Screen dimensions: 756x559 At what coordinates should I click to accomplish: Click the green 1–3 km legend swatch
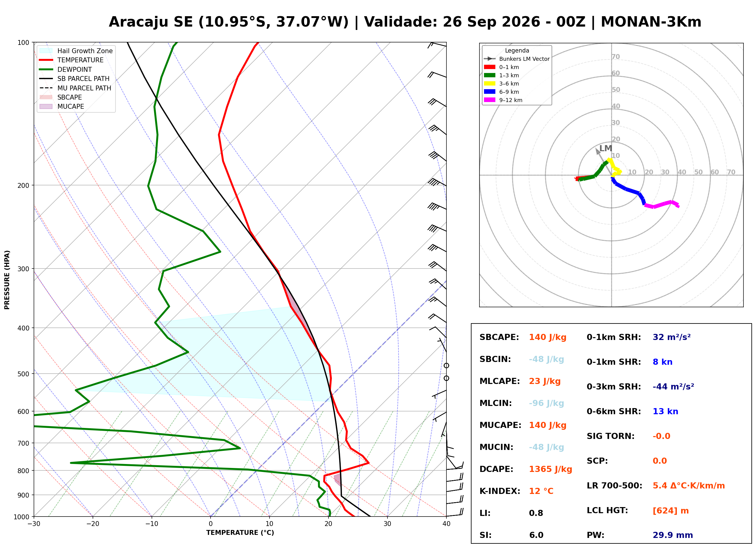coord(489,75)
